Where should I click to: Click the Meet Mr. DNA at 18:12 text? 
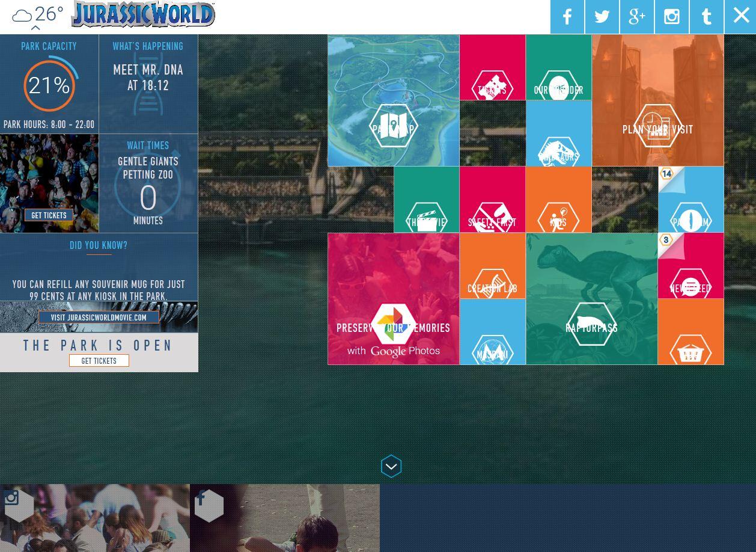[148, 78]
